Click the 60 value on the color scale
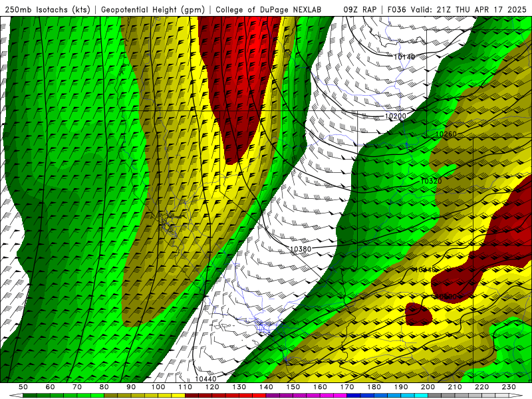The height and width of the screenshot is (399, 532). tap(50, 387)
